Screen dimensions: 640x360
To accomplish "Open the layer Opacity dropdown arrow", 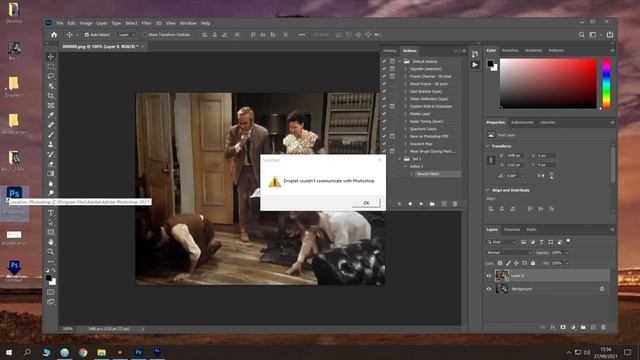I will 567,253.
